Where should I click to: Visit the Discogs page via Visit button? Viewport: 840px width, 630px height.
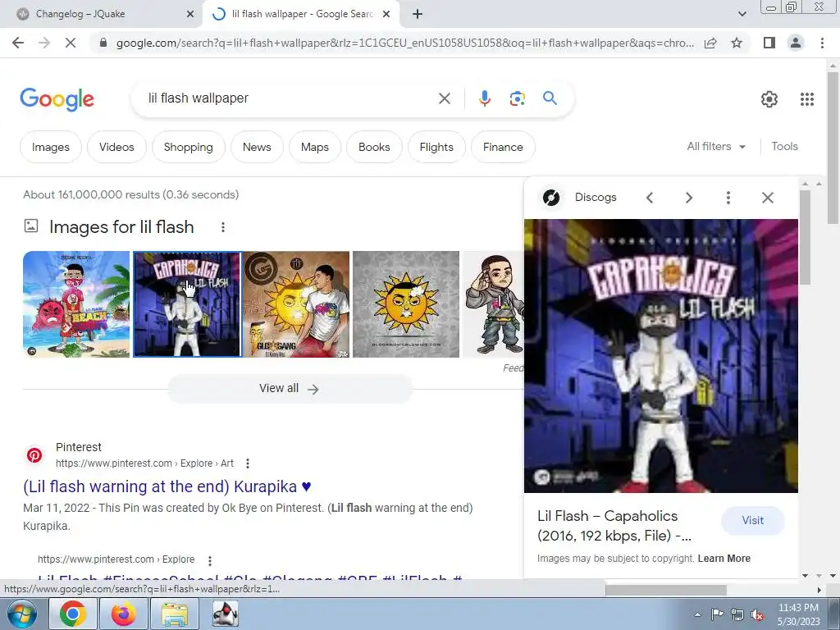(x=752, y=520)
